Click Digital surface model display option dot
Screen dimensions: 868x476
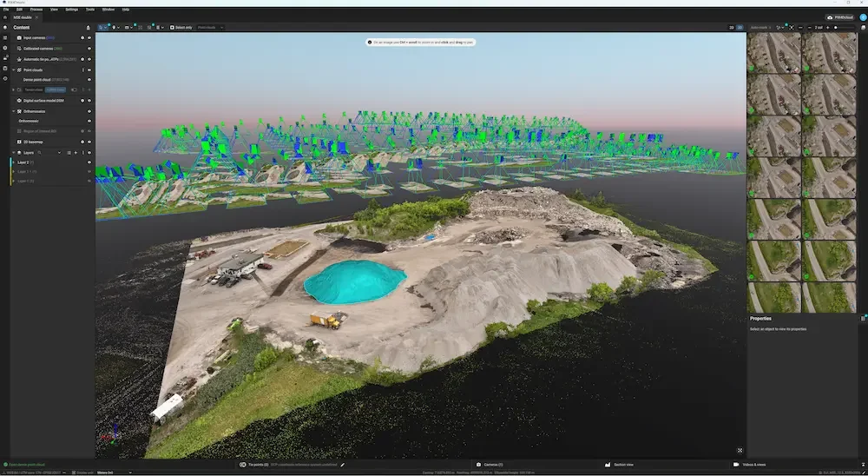82,101
